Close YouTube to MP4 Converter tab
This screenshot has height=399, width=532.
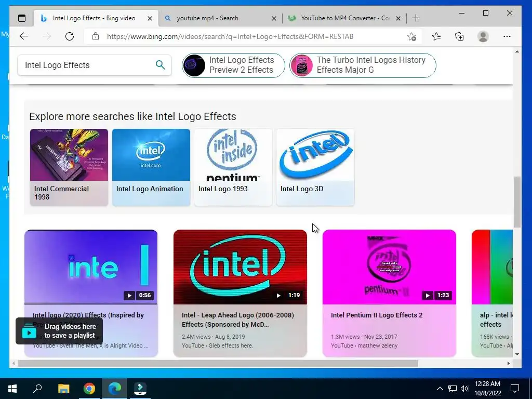coord(398,18)
